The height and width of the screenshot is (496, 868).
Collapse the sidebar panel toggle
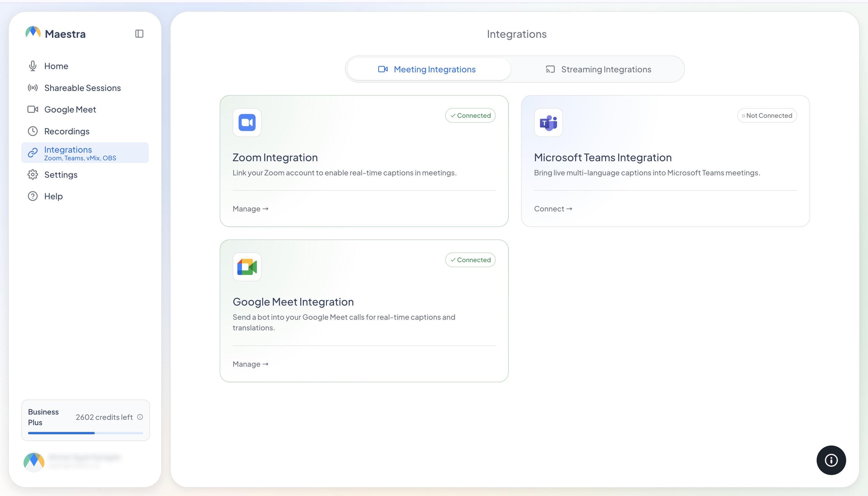pyautogui.click(x=139, y=34)
